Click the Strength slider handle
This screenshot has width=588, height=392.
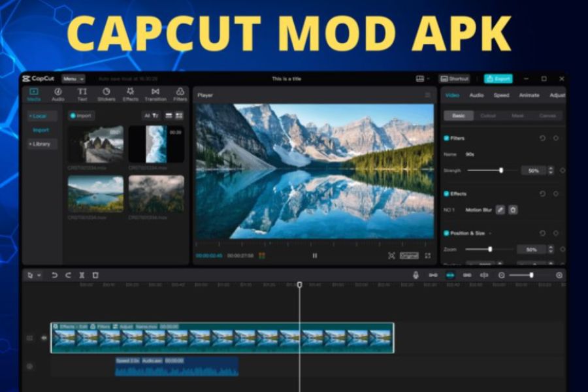pyautogui.click(x=501, y=171)
